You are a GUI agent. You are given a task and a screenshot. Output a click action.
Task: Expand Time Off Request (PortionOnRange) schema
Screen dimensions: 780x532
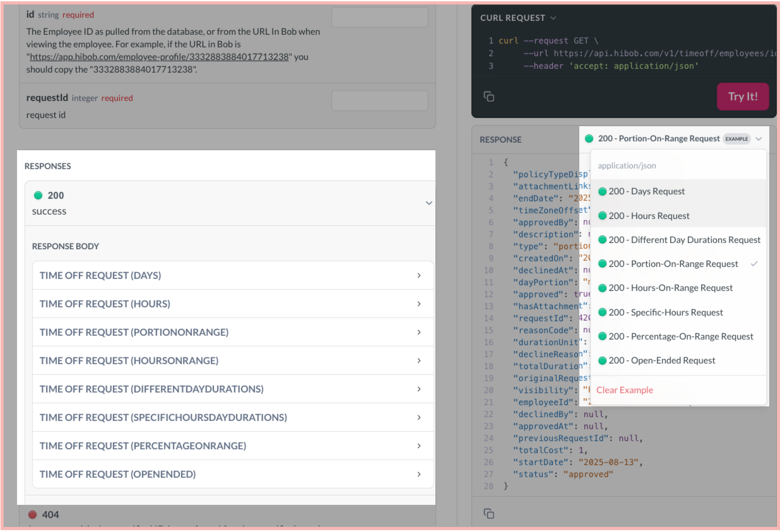pos(233,332)
